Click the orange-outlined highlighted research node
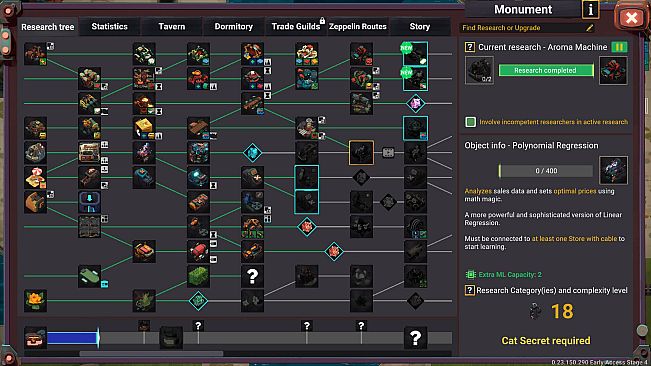The width and height of the screenshot is (651, 366). coord(361,152)
